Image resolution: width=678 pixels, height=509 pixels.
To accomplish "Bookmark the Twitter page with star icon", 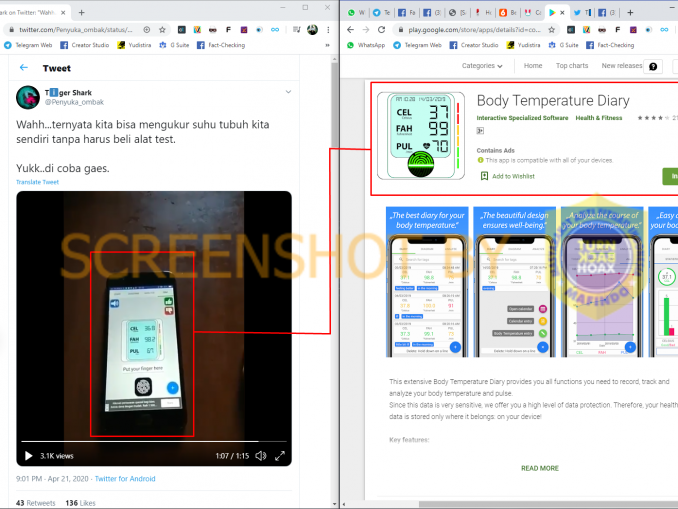I will [x=162, y=30].
